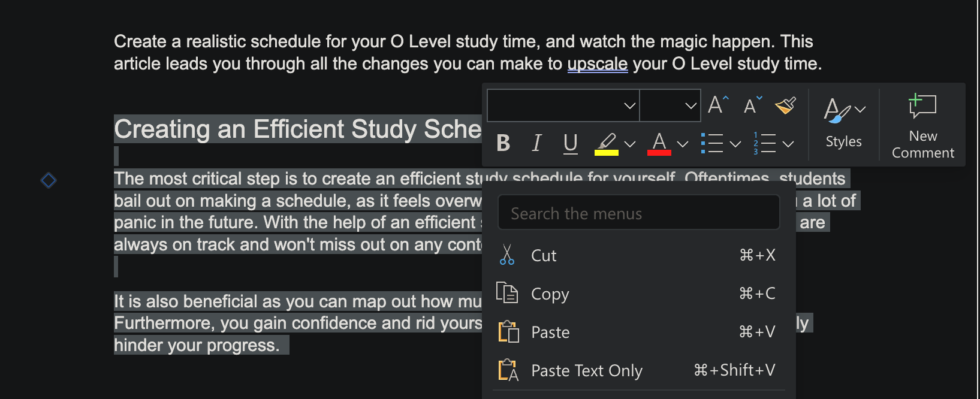Expand the font name dropdown
Image resolution: width=980 pixels, height=399 pixels.
click(x=629, y=106)
